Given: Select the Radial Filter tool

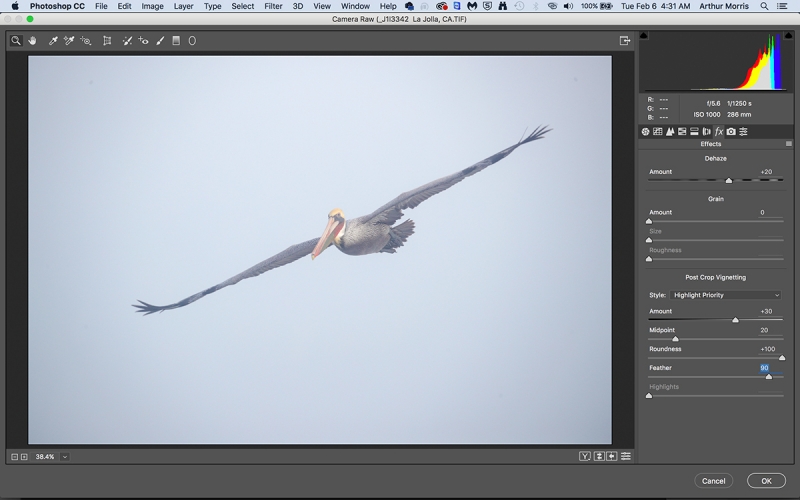Looking at the screenshot, I should [x=192, y=41].
